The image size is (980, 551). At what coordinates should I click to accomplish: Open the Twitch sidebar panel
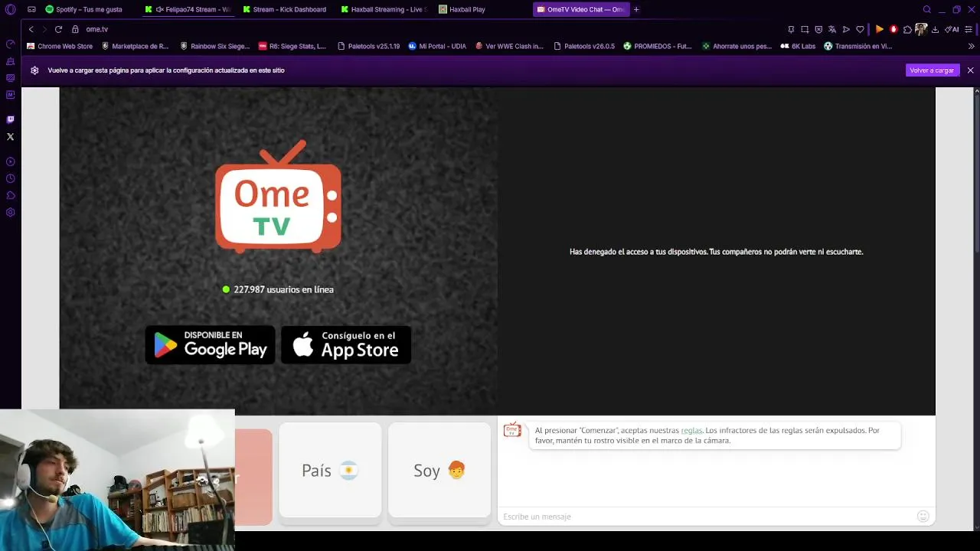[x=10, y=119]
